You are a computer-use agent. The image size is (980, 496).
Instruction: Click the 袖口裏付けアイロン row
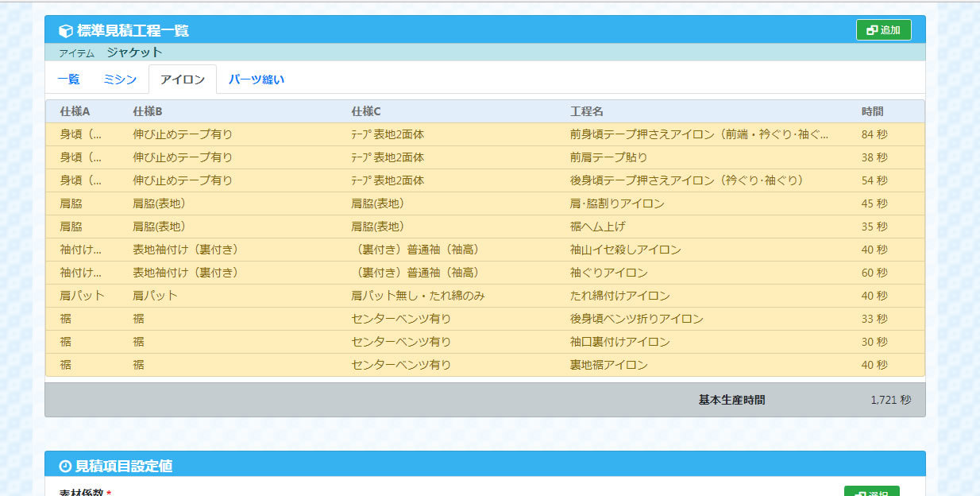click(x=619, y=342)
